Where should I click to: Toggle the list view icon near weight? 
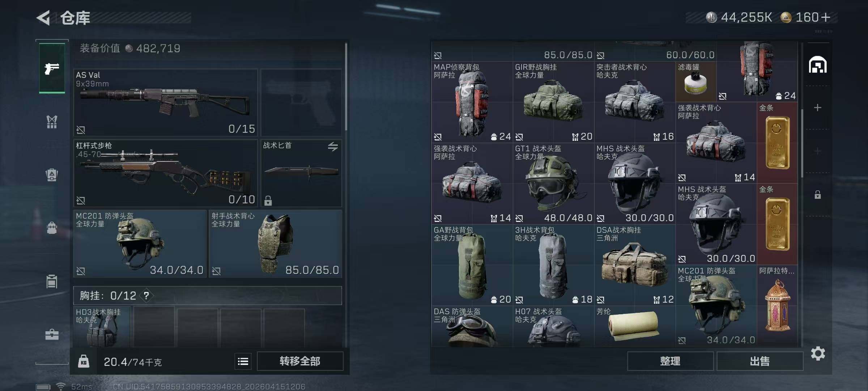coord(243,361)
